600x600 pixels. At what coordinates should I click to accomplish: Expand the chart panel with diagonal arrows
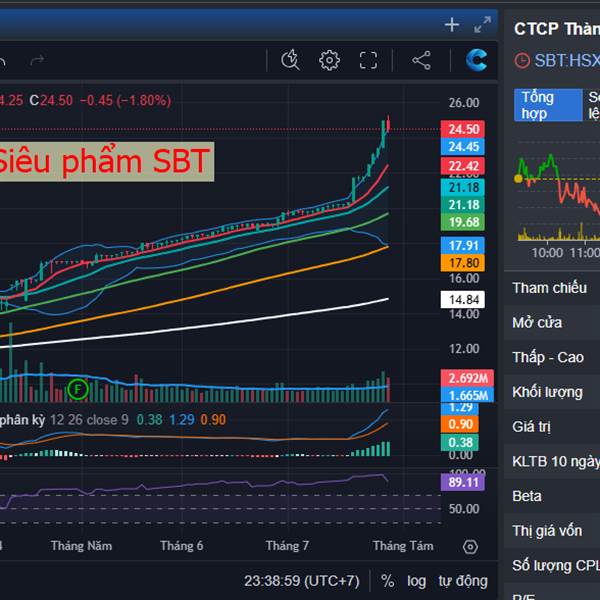tap(482, 24)
